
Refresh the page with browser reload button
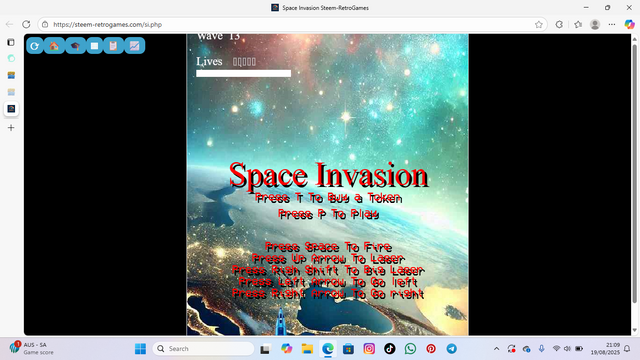click(x=26, y=24)
